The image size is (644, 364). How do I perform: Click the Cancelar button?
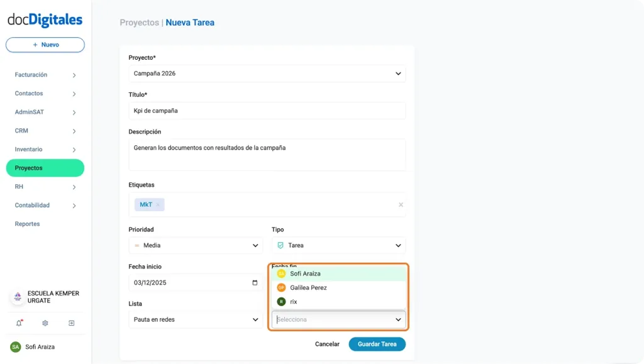(x=326, y=344)
